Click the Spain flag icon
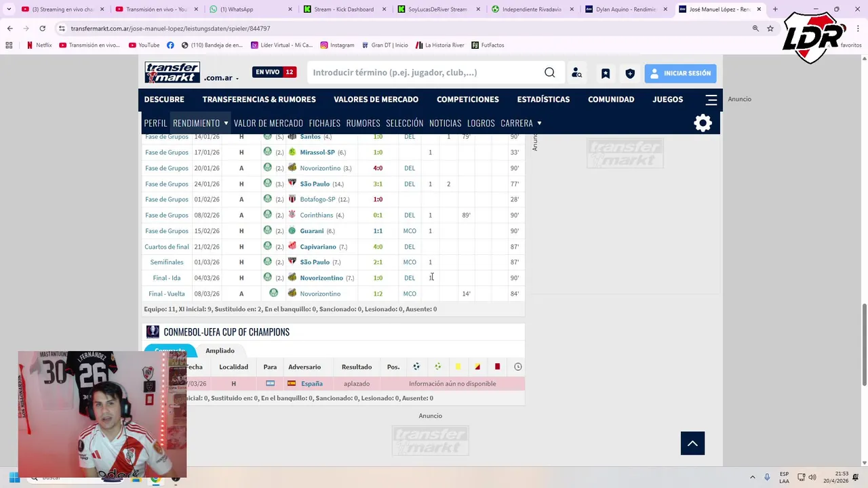This screenshot has height=488, width=868. tap(292, 384)
